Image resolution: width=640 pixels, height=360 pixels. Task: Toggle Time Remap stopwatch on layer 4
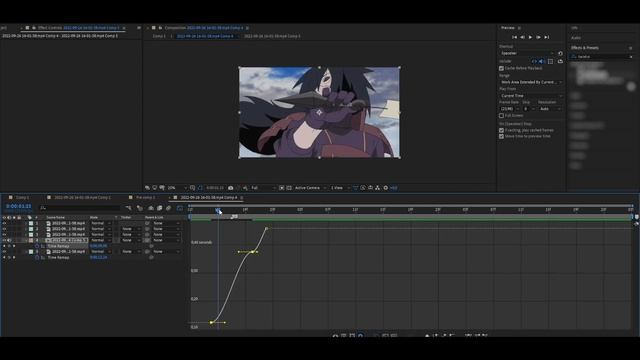pyautogui.click(x=37, y=246)
